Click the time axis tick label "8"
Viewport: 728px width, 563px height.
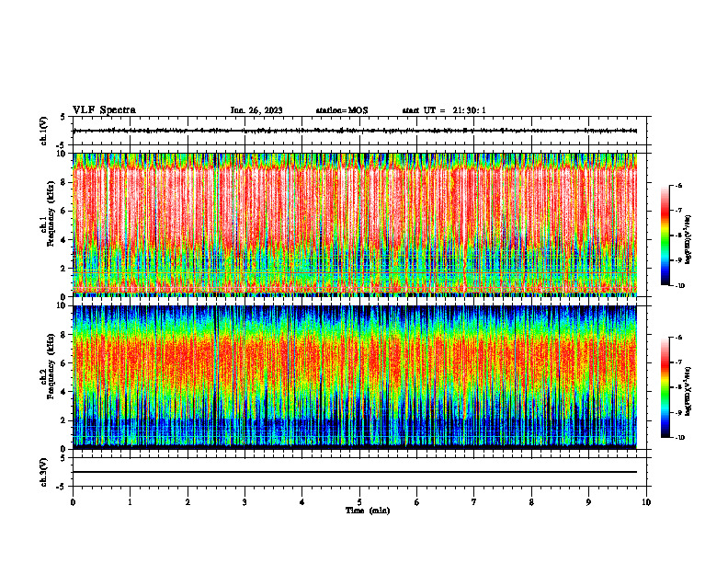coord(531,502)
